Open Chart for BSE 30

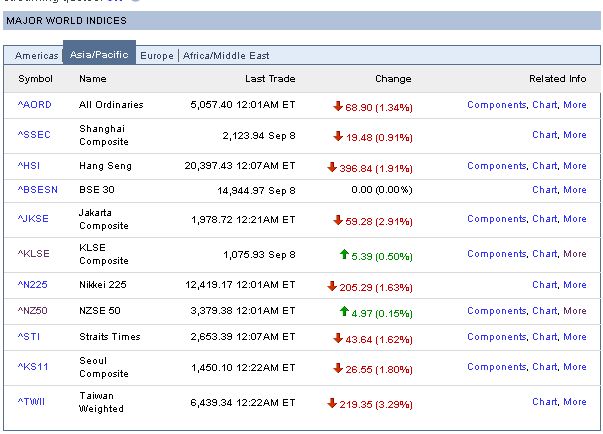pos(544,190)
